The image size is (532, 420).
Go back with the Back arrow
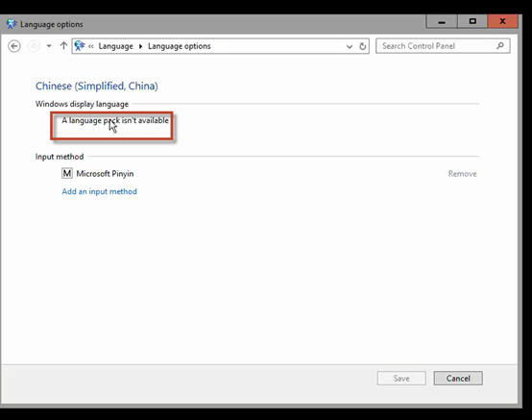[14, 46]
